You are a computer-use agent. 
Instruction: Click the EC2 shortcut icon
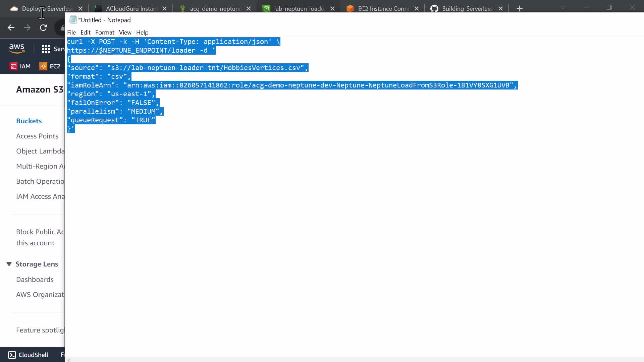[x=43, y=66]
